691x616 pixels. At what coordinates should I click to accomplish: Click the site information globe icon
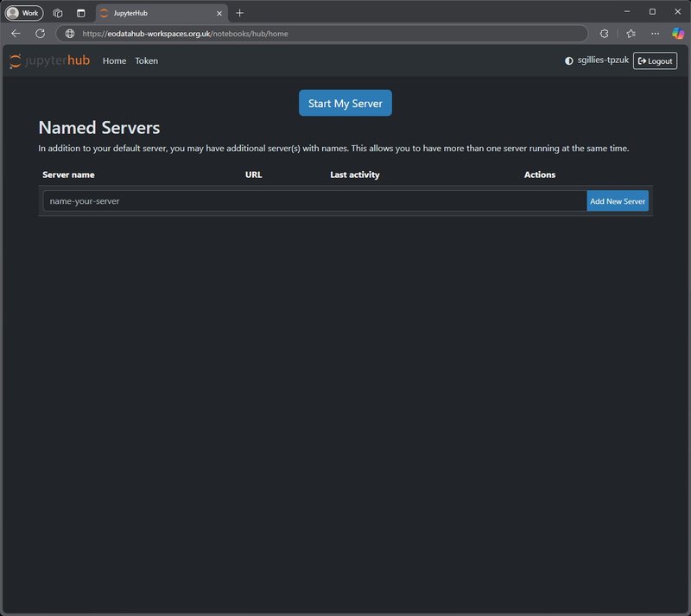(x=70, y=34)
